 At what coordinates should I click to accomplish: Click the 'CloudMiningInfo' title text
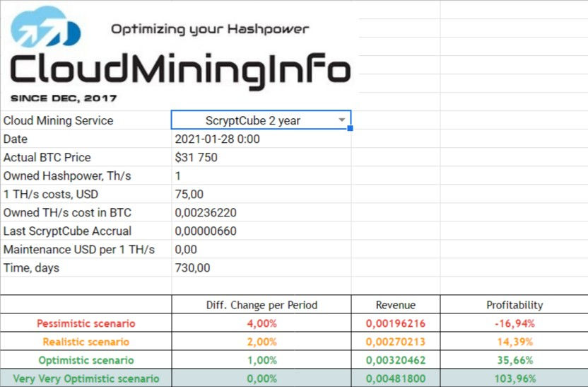(180, 71)
